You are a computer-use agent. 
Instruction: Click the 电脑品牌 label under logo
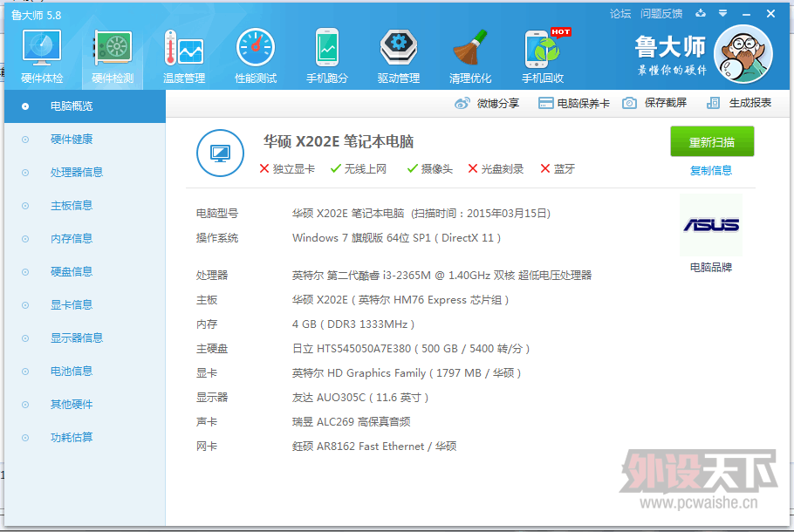click(x=711, y=267)
